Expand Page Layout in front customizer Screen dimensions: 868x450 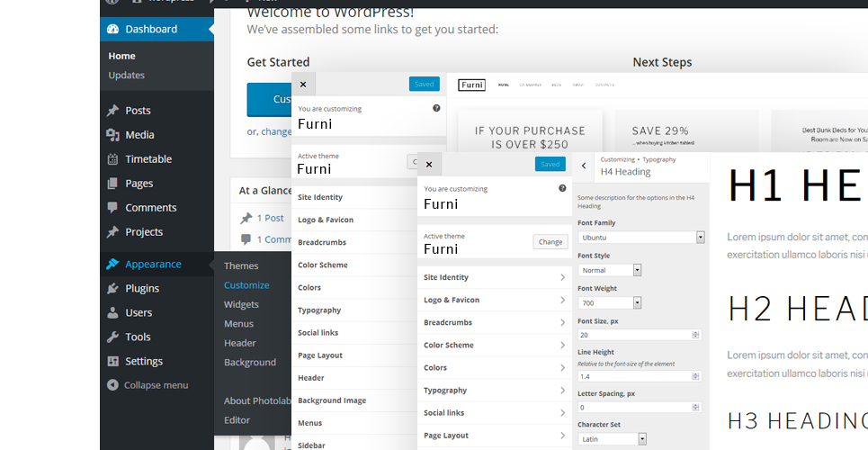495,436
